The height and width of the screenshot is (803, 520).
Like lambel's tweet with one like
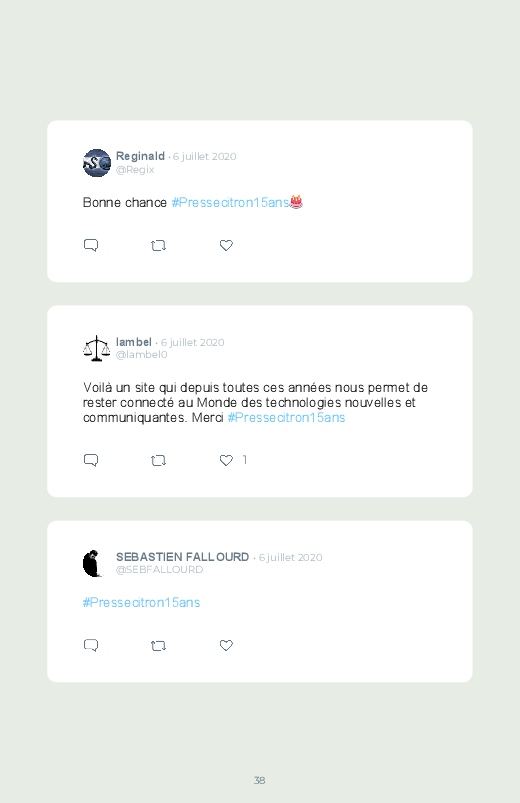click(226, 460)
